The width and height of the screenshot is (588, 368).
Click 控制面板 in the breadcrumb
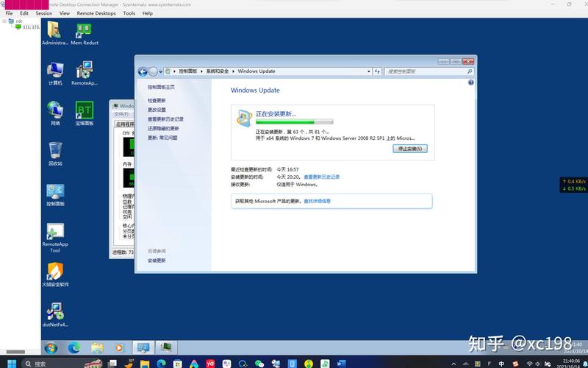[x=188, y=71]
